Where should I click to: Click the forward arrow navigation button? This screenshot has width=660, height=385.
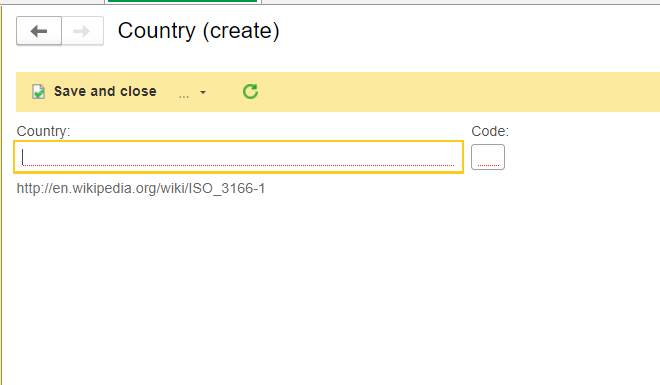point(82,31)
